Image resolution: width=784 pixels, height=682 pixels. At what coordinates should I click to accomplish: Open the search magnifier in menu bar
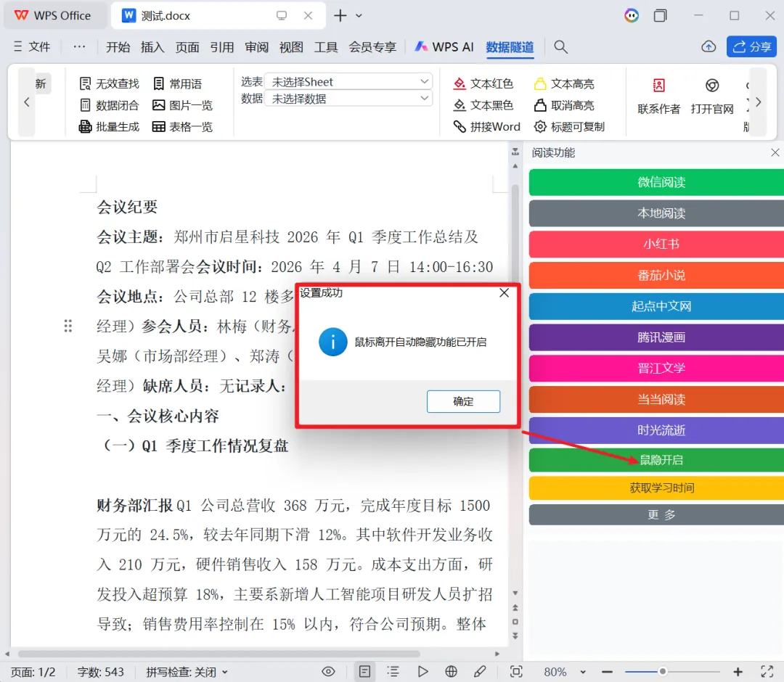560,47
